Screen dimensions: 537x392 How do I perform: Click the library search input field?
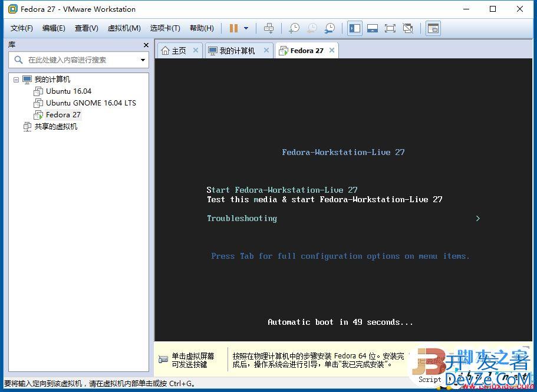point(79,60)
